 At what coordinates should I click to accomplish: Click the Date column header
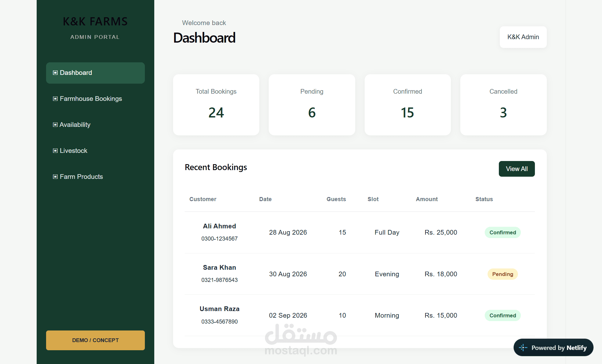tap(265, 199)
